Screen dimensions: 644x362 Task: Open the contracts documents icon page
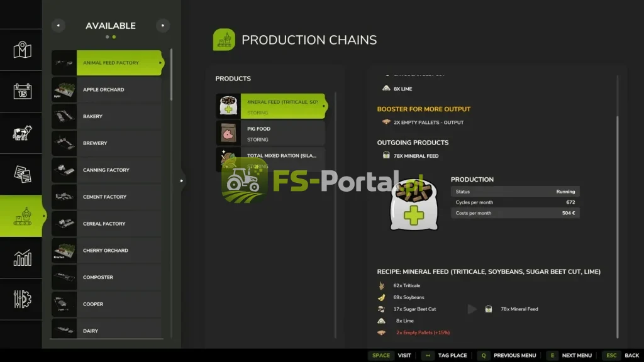pos(22,175)
